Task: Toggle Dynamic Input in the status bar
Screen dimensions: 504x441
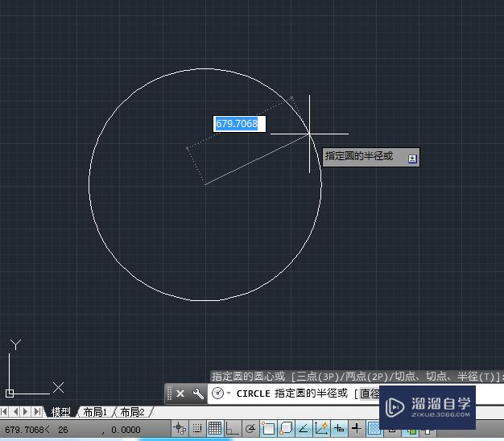Action: click(x=339, y=428)
